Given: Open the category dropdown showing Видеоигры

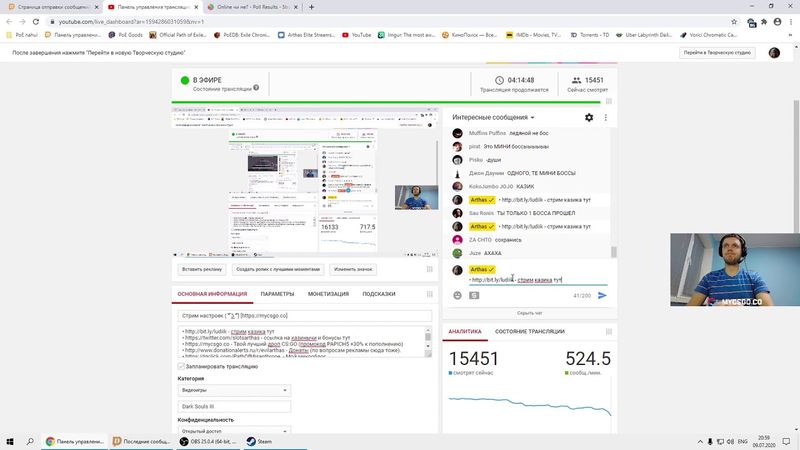Looking at the screenshot, I should (235, 391).
